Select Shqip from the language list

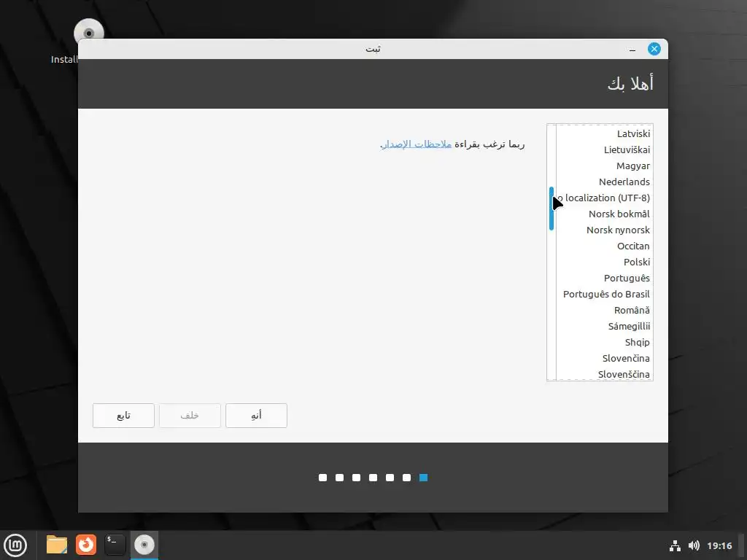605,343
